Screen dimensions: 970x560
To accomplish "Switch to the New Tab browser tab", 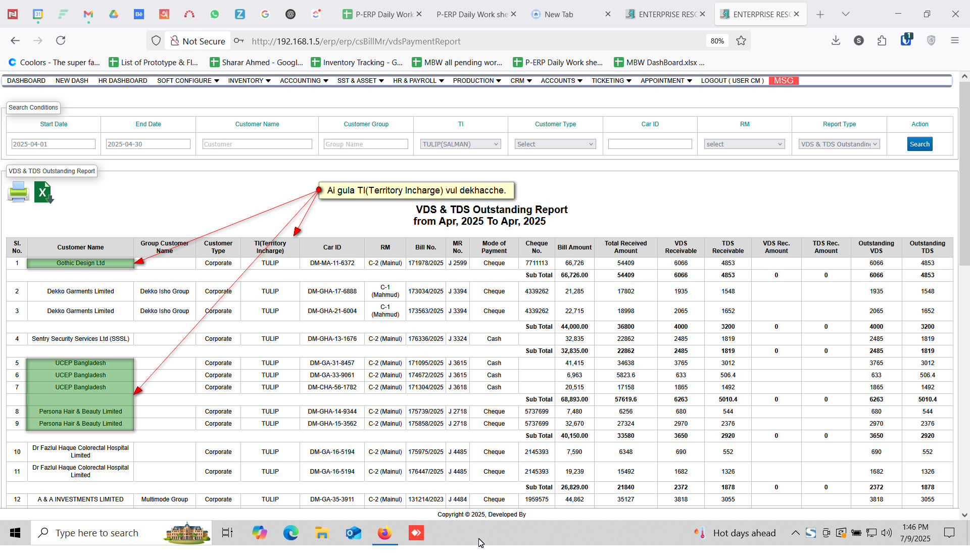I will [x=559, y=14].
